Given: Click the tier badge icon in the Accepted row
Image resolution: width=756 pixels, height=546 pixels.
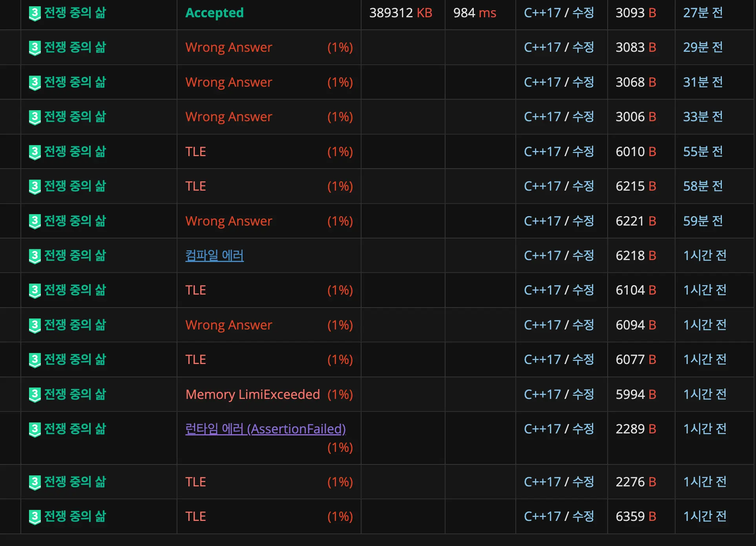Looking at the screenshot, I should [x=35, y=14].
